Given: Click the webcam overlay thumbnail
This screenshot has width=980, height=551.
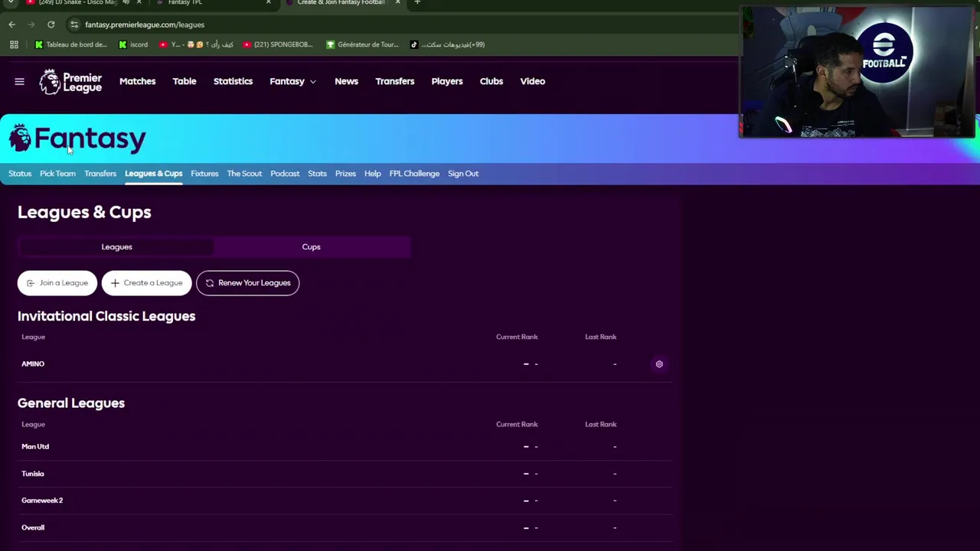Looking at the screenshot, I should point(856,73).
